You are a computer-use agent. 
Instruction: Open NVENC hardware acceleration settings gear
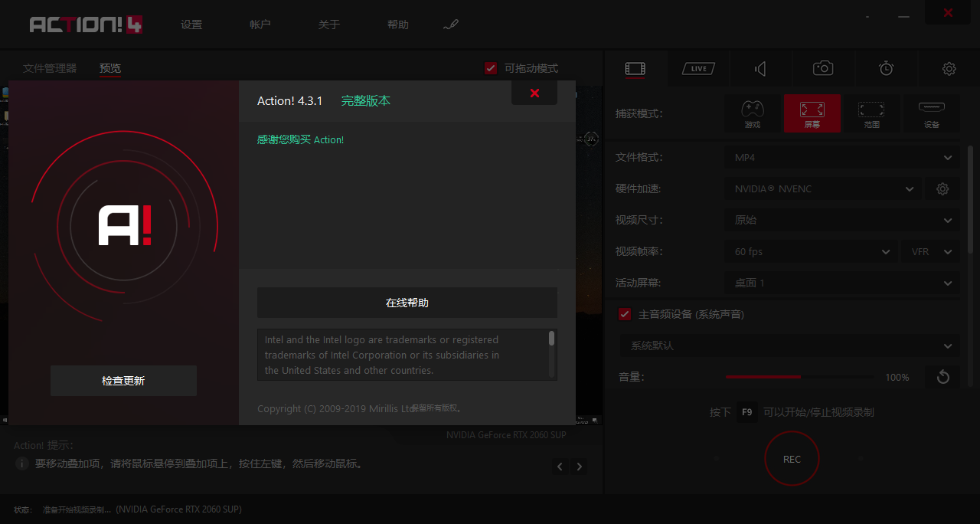(x=942, y=188)
